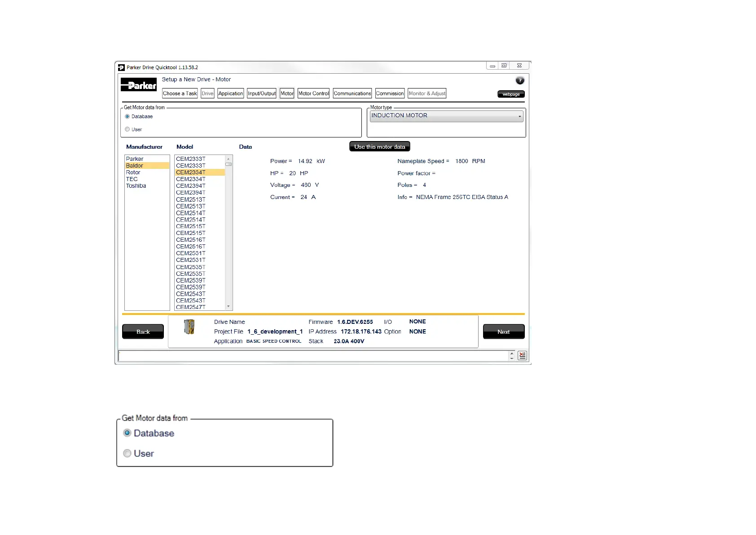756x535 pixels.
Task: Minimize the Parker Drive Quicktool window
Action: [x=492, y=66]
